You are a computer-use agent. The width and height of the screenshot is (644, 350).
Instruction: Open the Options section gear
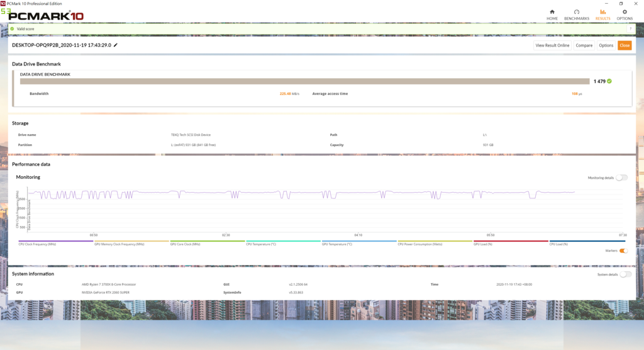[x=625, y=15]
